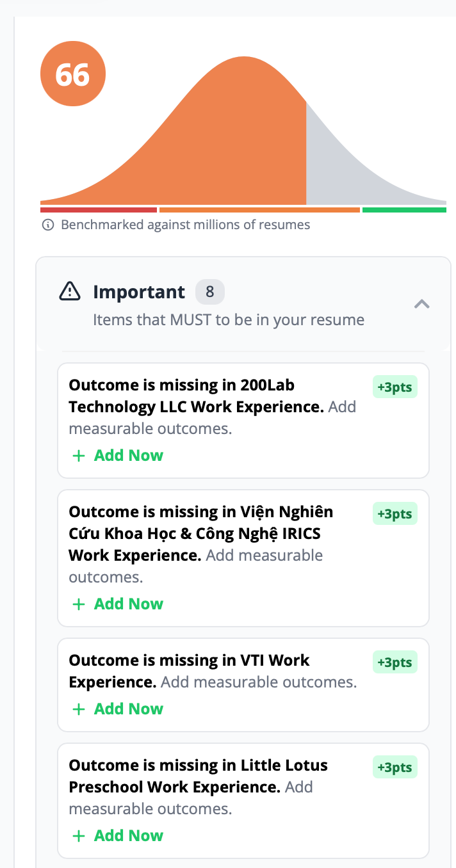Click the orange 66 score badge
The width and height of the screenshot is (456, 868).
tap(72, 75)
